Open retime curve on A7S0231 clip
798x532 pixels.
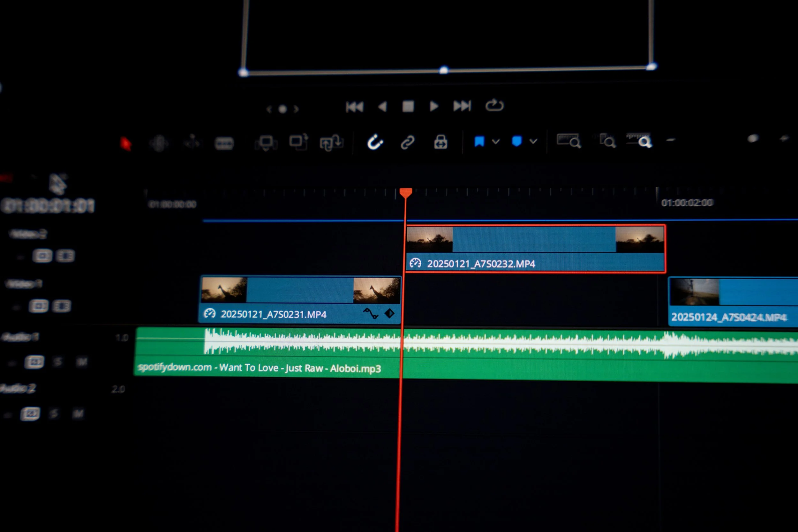click(x=371, y=313)
